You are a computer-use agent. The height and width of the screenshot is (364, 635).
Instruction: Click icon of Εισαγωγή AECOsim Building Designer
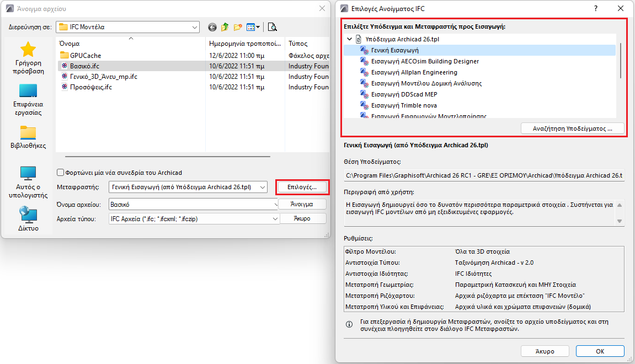click(365, 61)
